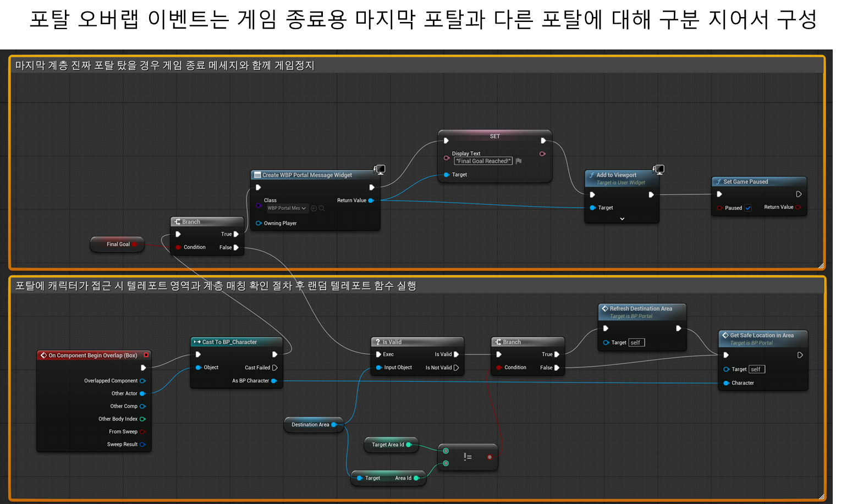Click the function icon on Add to Viewport
The height and width of the screenshot is (504, 863).
click(x=592, y=175)
